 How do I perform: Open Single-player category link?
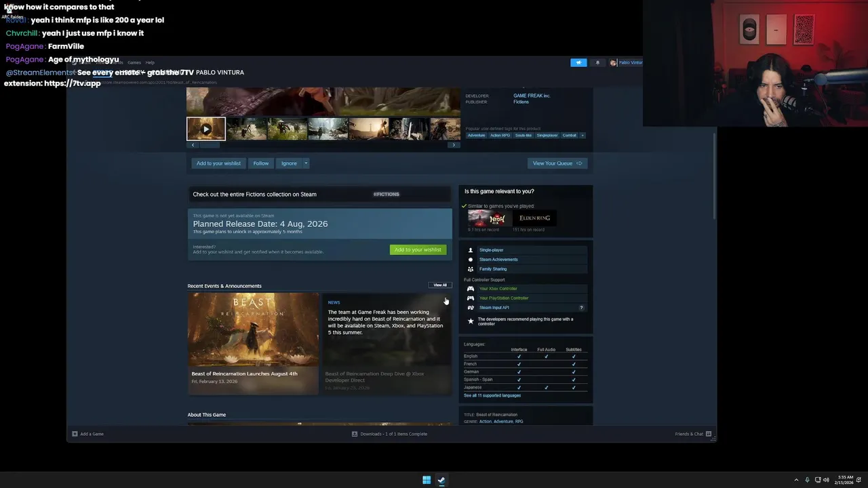click(491, 250)
